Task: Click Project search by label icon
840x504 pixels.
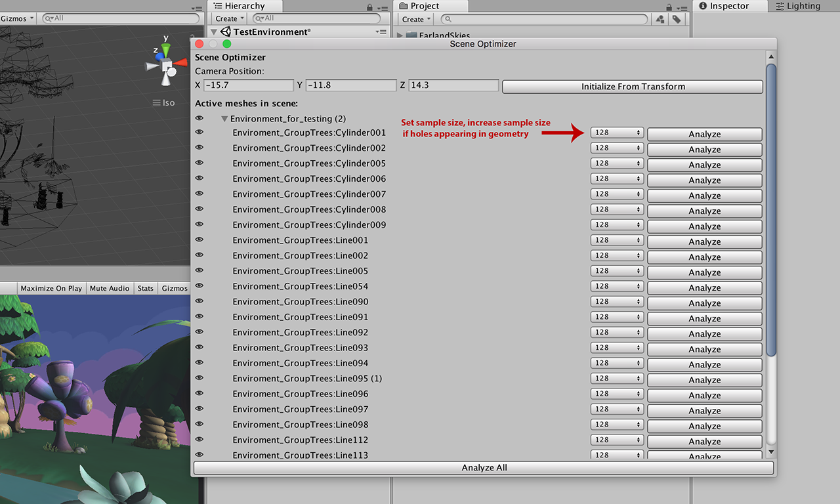Action: 676,19
